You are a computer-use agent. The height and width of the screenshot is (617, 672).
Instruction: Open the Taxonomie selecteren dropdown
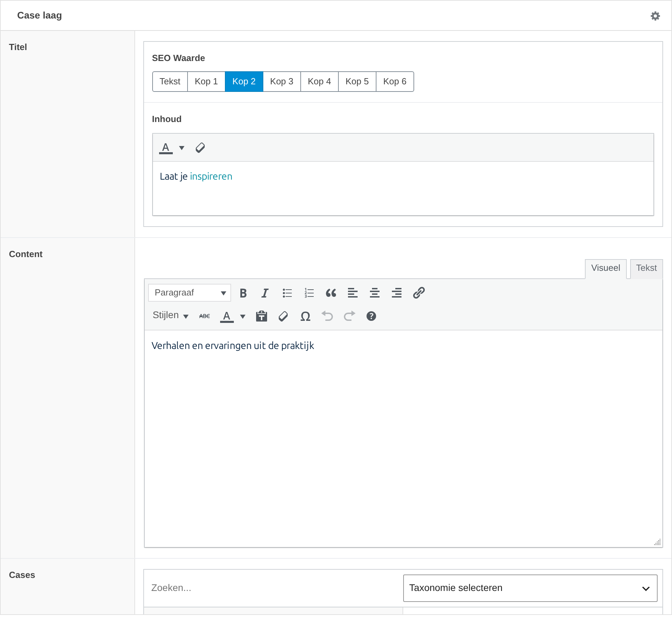[x=530, y=588]
